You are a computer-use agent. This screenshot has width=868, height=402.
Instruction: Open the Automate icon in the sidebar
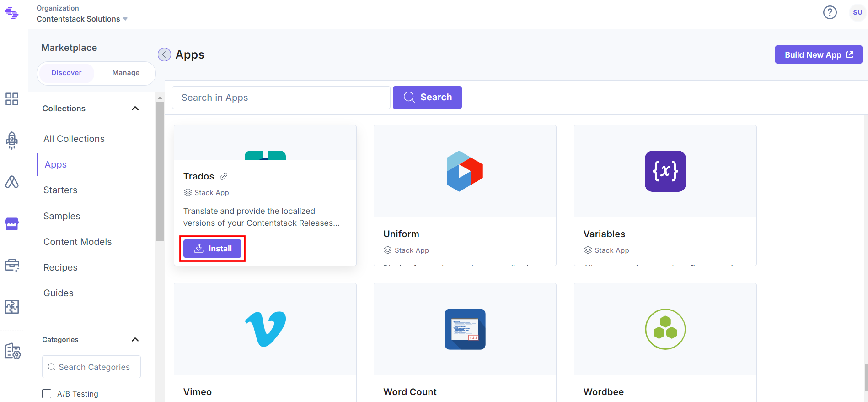[x=12, y=182]
